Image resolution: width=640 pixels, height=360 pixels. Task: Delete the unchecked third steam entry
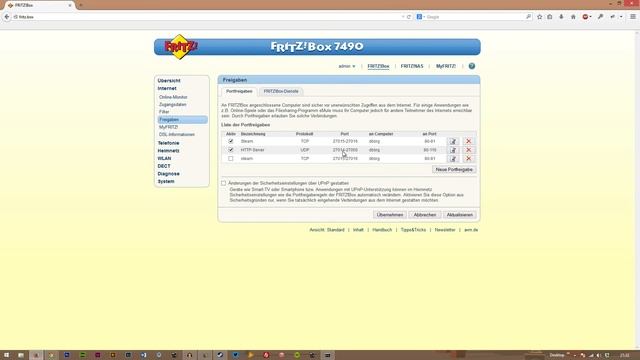tap(469, 158)
